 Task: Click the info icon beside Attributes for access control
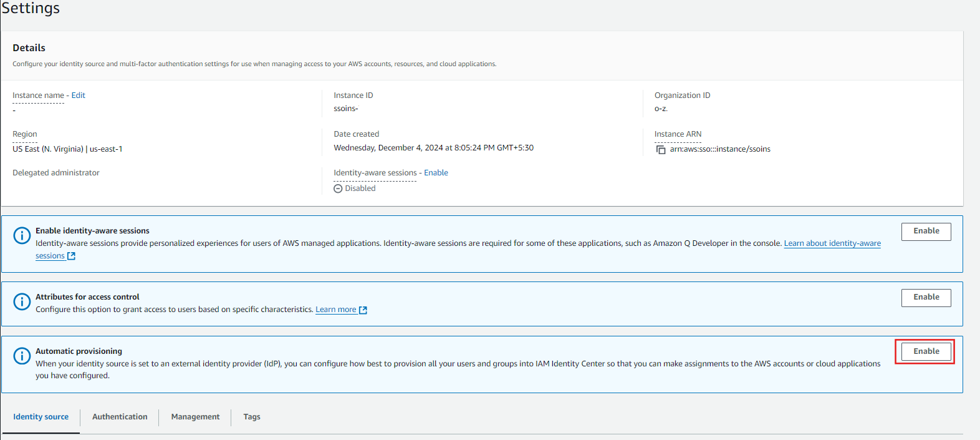[22, 301]
